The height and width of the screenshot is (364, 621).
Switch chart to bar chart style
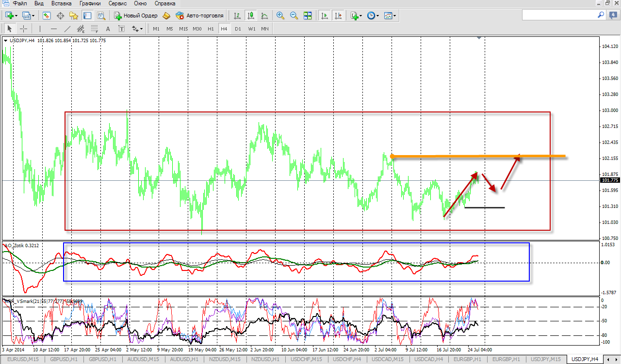click(237, 16)
